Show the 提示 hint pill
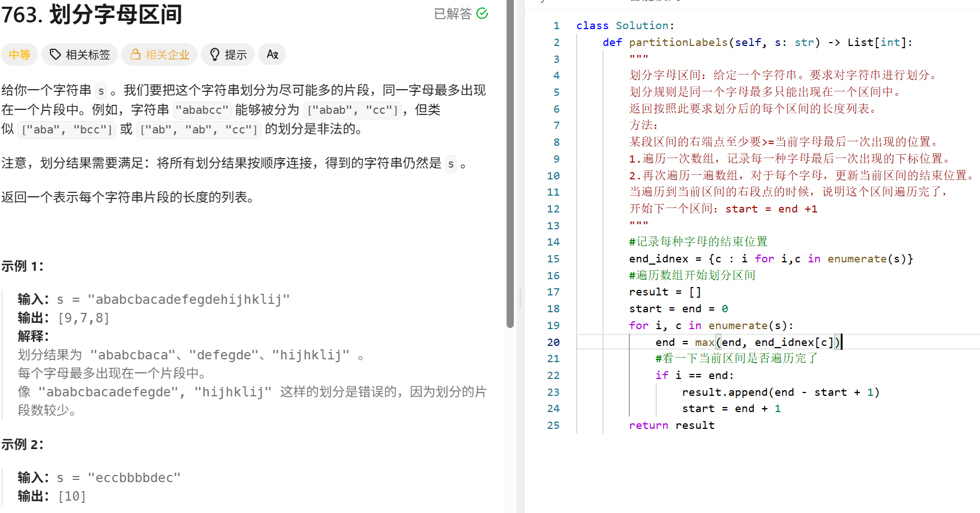The image size is (980, 513). 228,54
